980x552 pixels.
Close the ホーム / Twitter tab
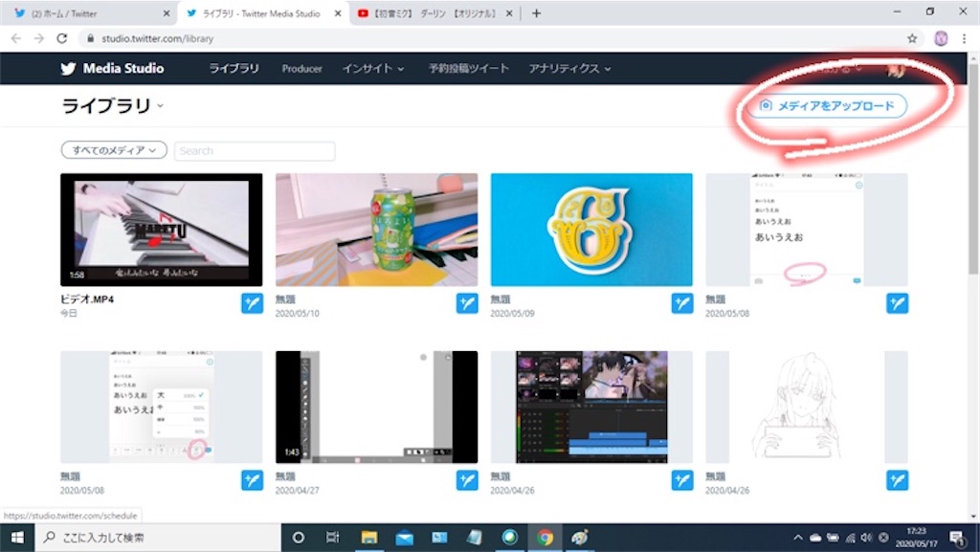tap(167, 13)
